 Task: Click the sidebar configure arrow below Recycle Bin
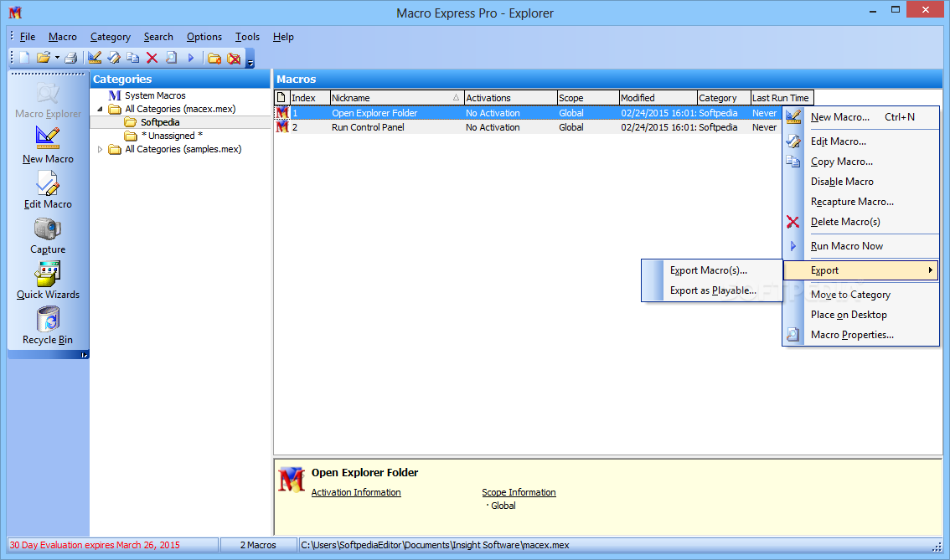(85, 355)
